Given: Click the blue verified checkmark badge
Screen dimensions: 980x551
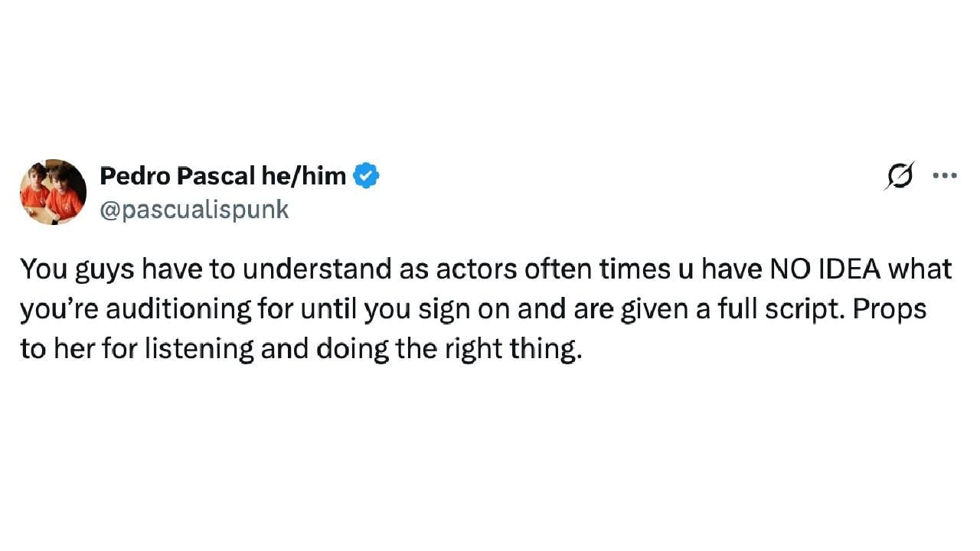Looking at the screenshot, I should pyautogui.click(x=366, y=176).
